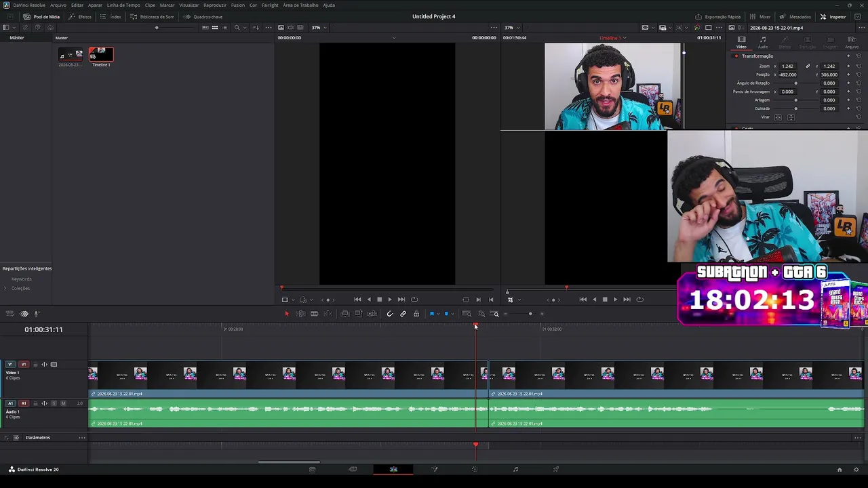Open project settings gear icon
The height and width of the screenshot is (488, 868).
(856, 470)
